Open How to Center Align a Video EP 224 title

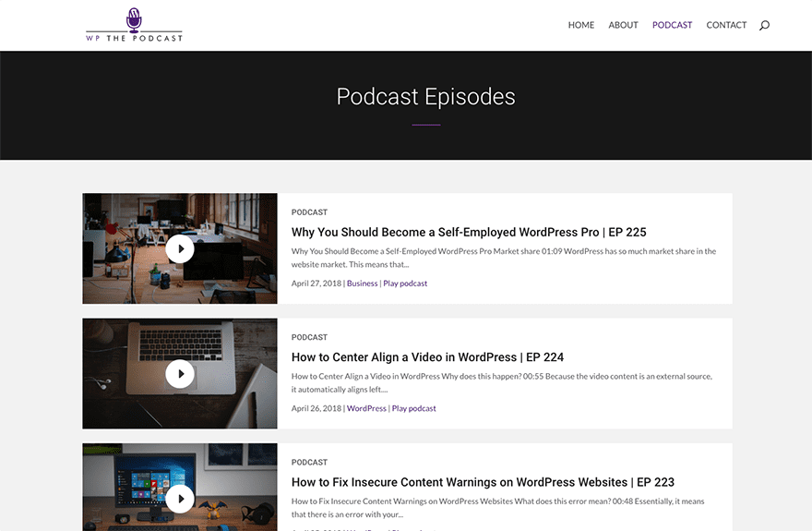427,357
